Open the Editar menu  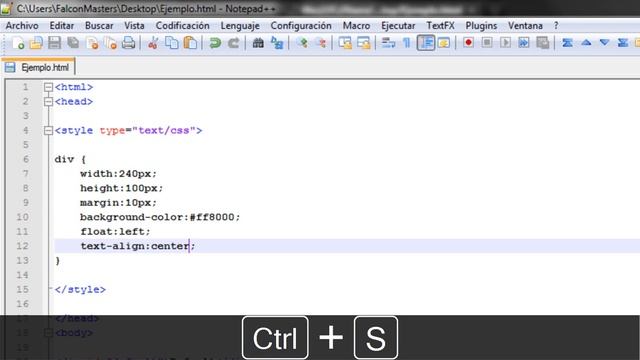pos(62,26)
